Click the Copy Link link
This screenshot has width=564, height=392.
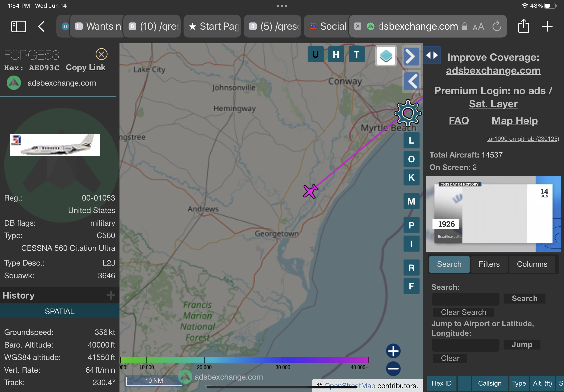(86, 67)
